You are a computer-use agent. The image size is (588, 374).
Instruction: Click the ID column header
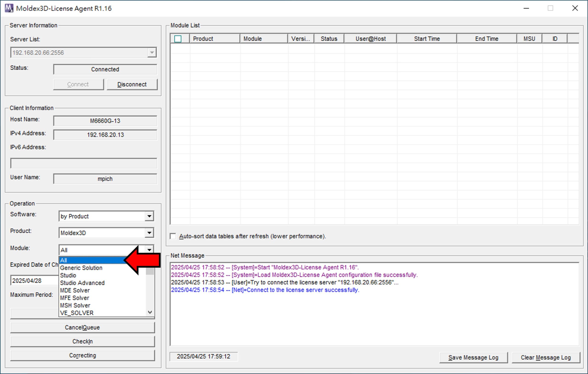click(x=555, y=39)
